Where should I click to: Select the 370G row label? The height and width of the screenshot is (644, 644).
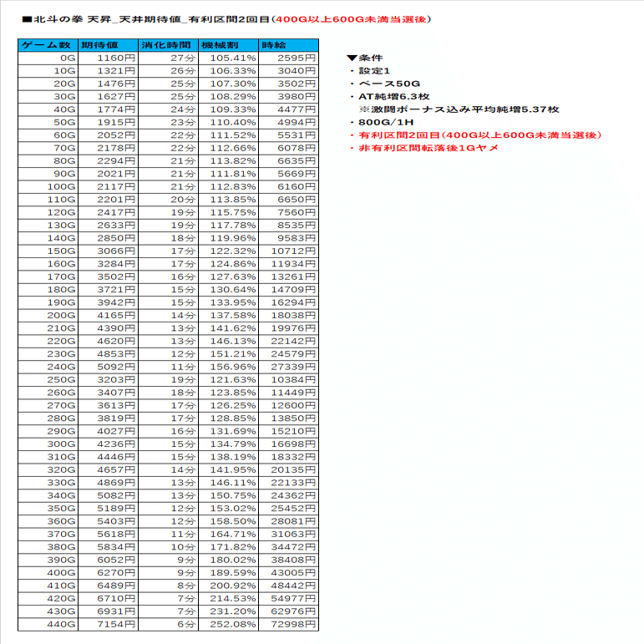point(48,535)
